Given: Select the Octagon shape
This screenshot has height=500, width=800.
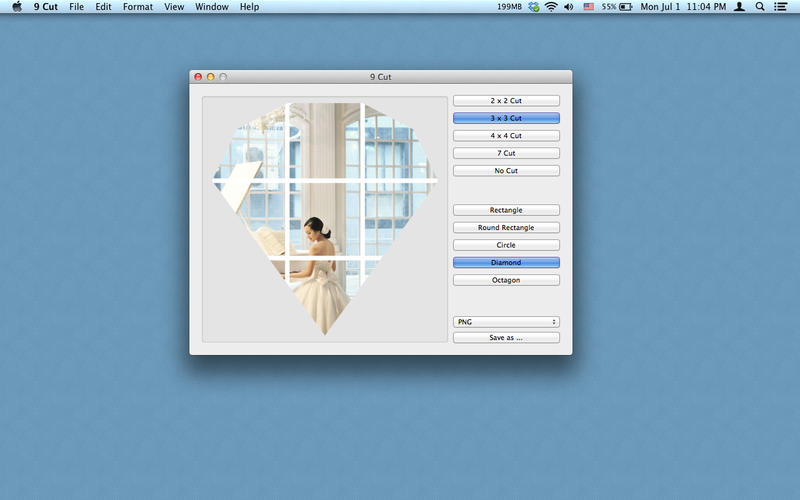Looking at the screenshot, I should (x=506, y=280).
